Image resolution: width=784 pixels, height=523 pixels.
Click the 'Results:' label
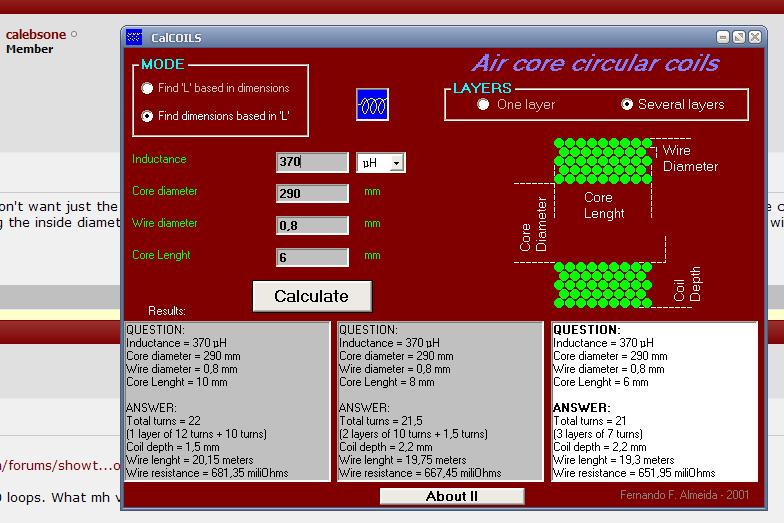point(167,311)
